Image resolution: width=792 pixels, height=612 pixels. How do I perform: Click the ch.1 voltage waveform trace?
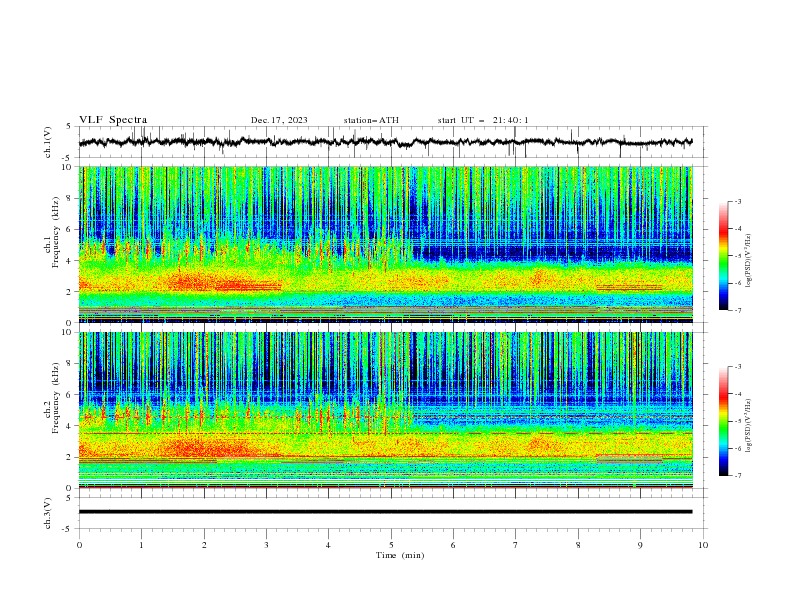[385, 142]
